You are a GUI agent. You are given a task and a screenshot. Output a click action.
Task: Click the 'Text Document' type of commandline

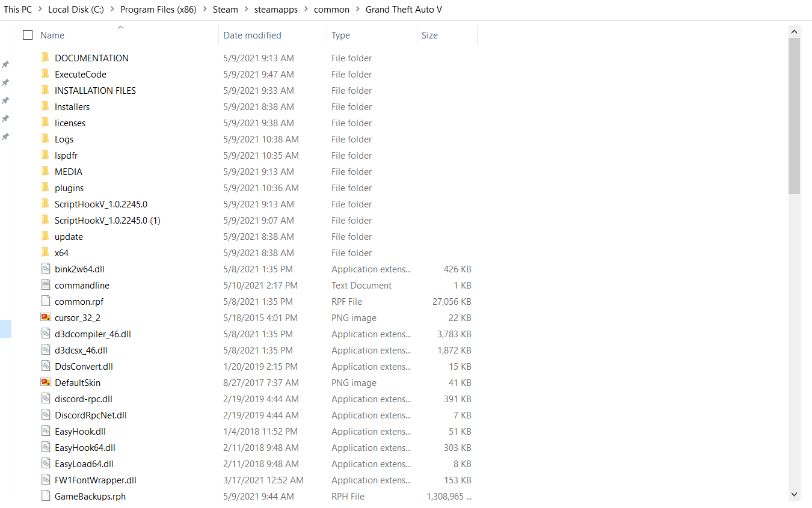[x=361, y=285]
